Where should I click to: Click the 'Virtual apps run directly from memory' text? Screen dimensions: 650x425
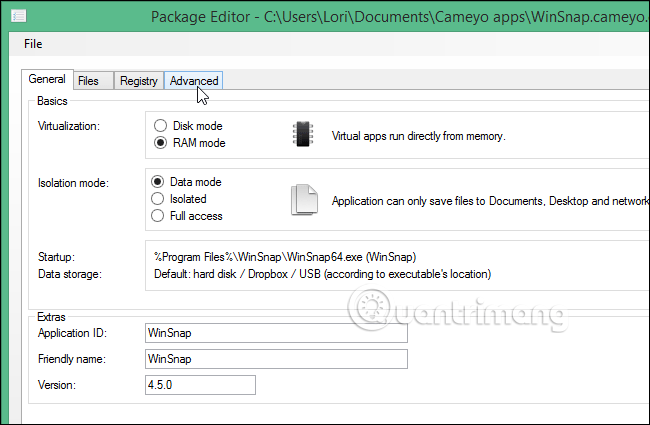click(420, 135)
